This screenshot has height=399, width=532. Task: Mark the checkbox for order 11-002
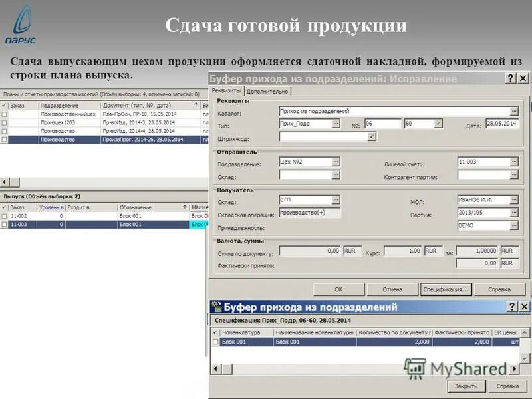point(4,216)
